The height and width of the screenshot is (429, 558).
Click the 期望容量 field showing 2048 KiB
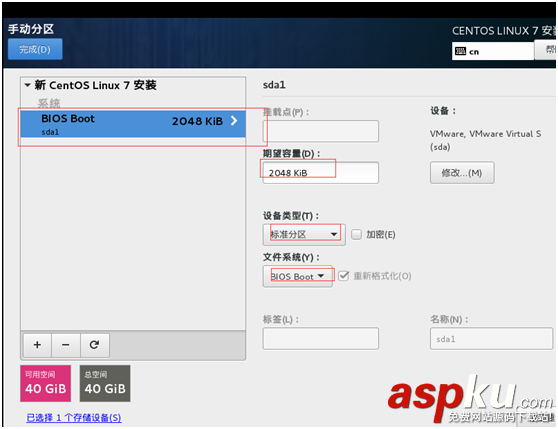[x=320, y=173]
